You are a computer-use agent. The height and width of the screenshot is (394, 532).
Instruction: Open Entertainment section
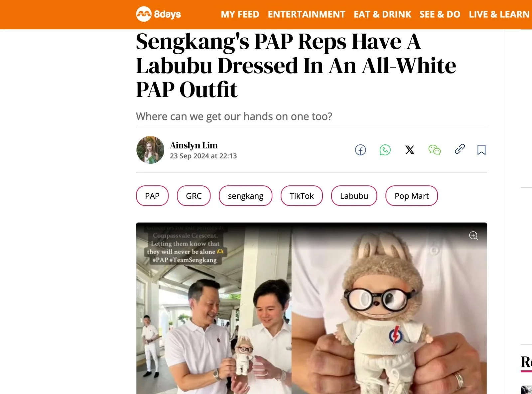307,14
